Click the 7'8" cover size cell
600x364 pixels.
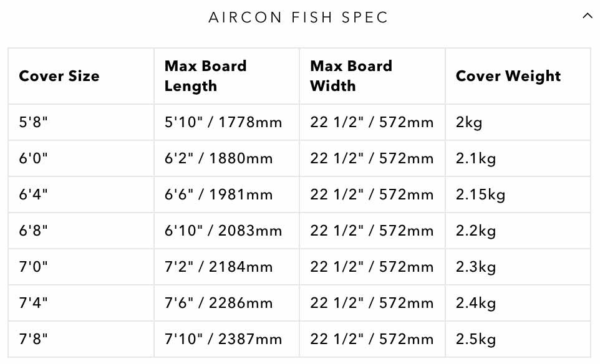pos(34,339)
